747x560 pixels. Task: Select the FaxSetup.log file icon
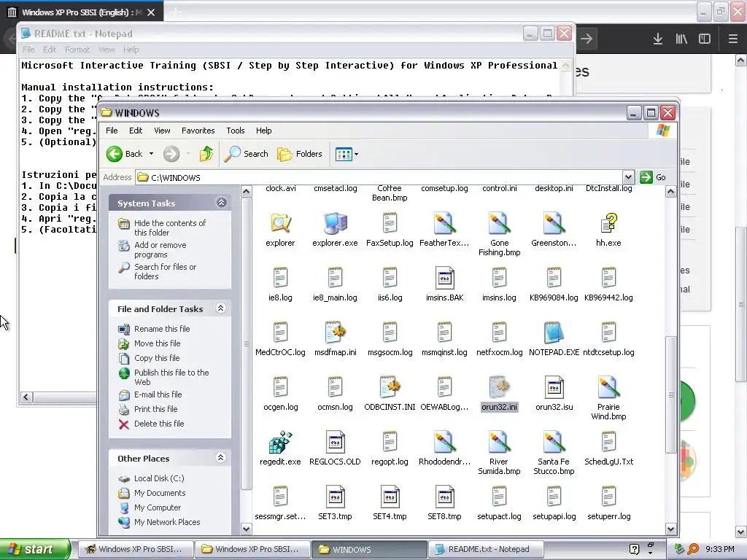[x=390, y=223]
